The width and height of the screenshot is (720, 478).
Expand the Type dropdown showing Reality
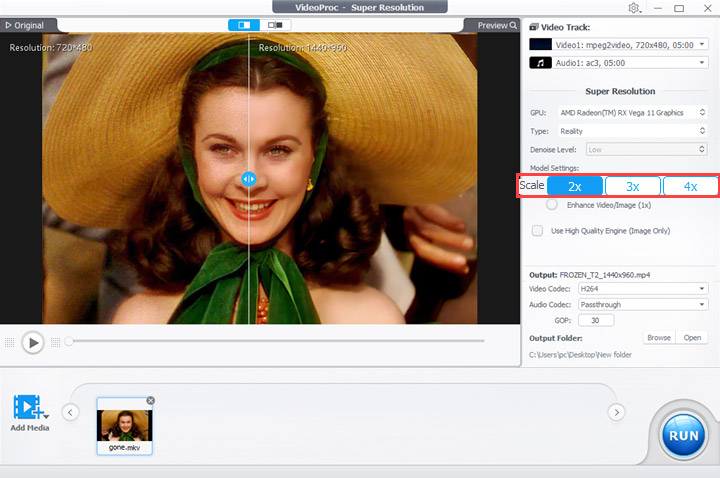[631, 131]
